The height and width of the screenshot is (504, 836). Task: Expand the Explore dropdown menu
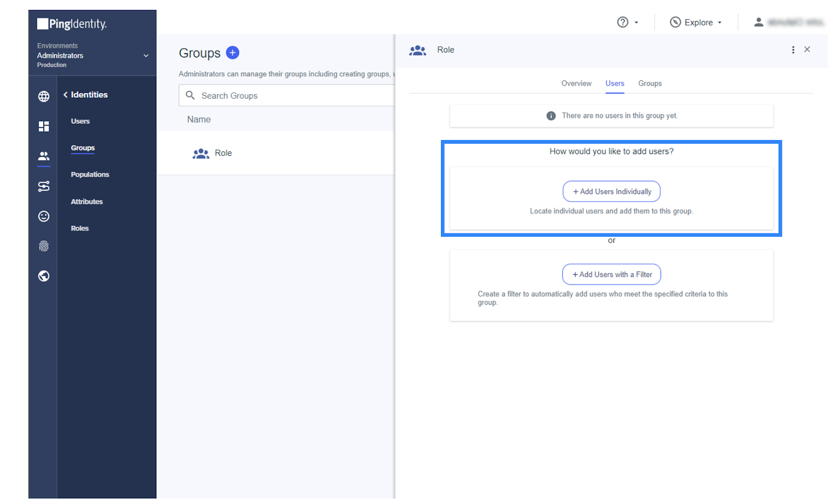point(696,22)
